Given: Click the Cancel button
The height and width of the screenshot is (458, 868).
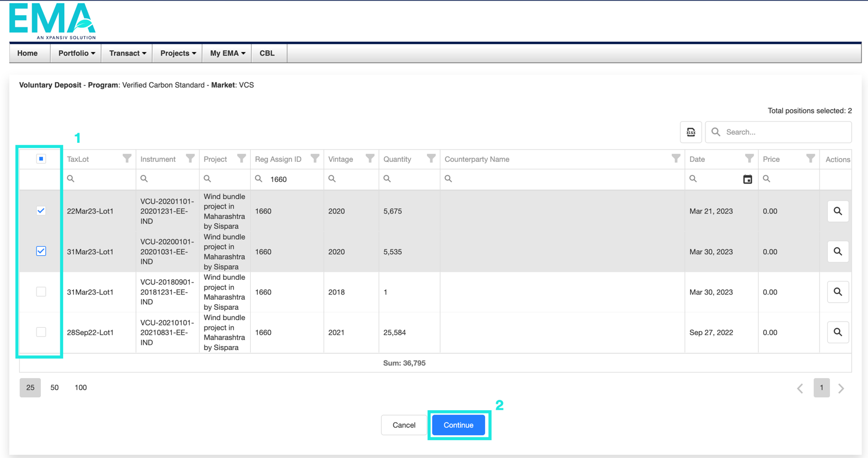Looking at the screenshot, I should [404, 425].
